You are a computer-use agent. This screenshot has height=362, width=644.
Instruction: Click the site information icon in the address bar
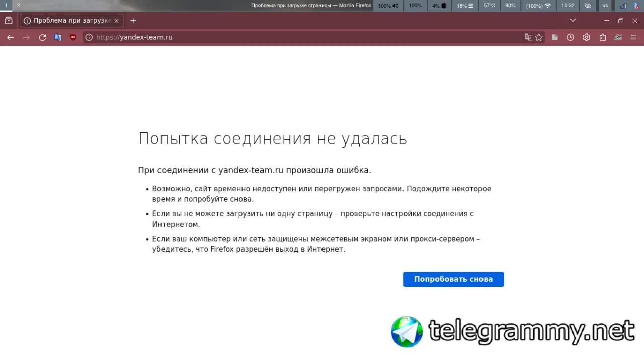(89, 37)
